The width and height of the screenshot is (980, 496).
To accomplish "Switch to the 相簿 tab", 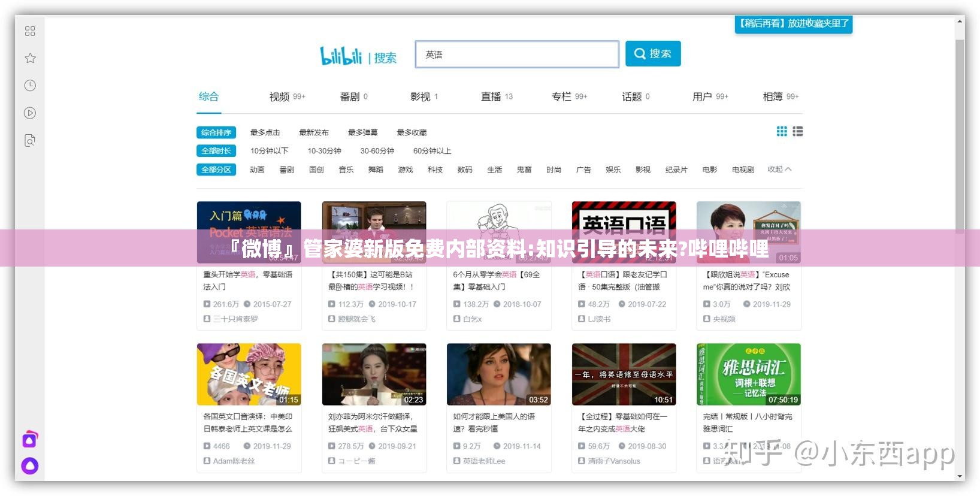I will tap(781, 96).
